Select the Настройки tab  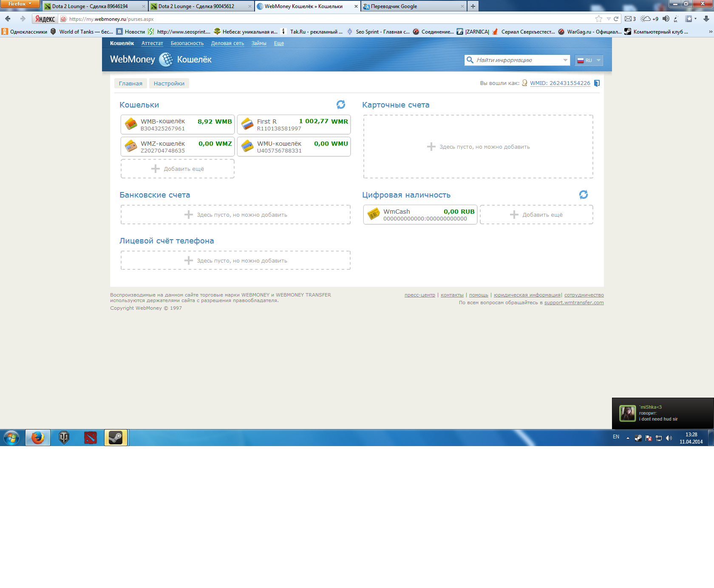pos(169,83)
